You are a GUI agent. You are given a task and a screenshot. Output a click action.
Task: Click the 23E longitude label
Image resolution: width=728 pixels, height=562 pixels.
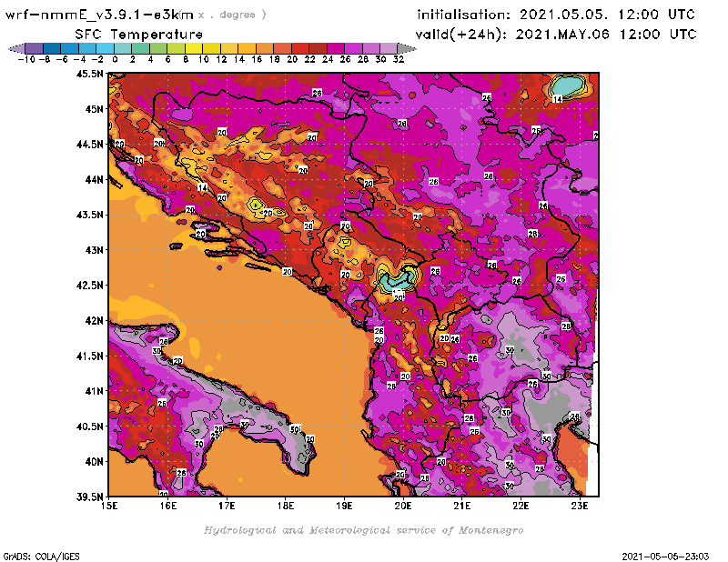(x=580, y=506)
